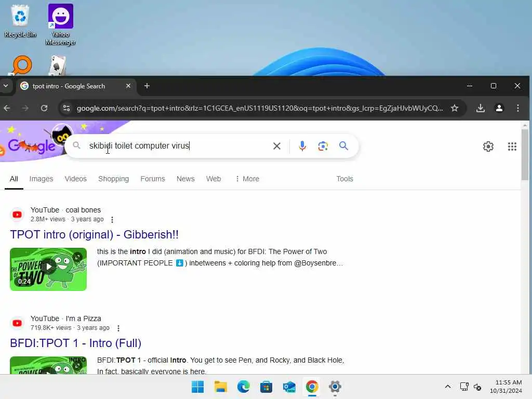This screenshot has width=532, height=399.
Task: Bookmark this page with the star
Action: click(x=454, y=108)
